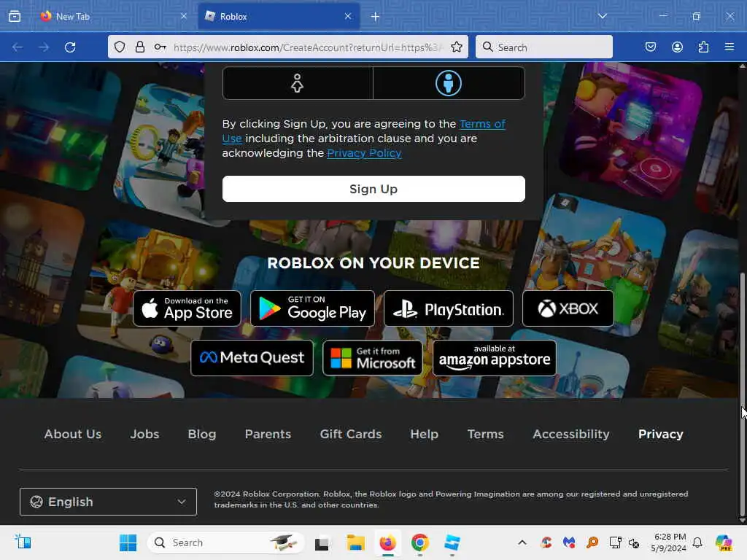
Task: Click the page vertical scrollbar thumb
Action: pos(742,394)
